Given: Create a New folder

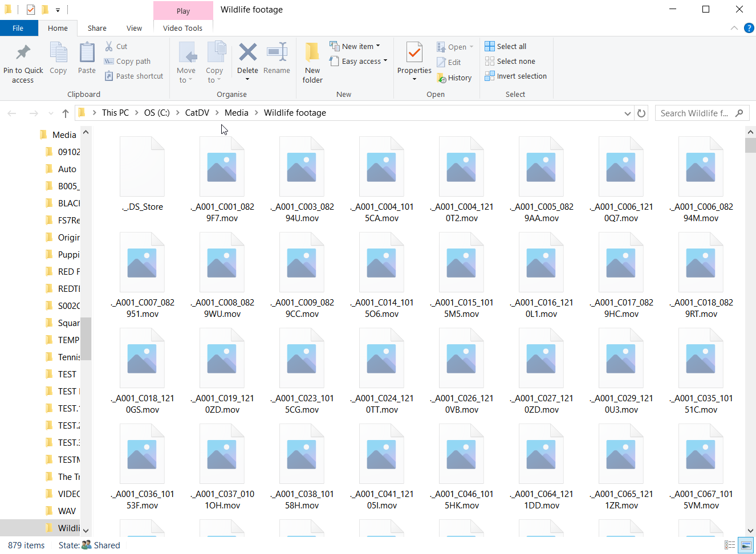Looking at the screenshot, I should coord(312,63).
